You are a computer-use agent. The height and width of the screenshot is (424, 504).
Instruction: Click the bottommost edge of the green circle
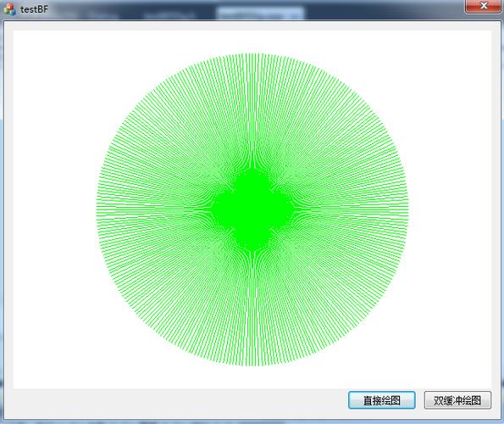[252, 365]
